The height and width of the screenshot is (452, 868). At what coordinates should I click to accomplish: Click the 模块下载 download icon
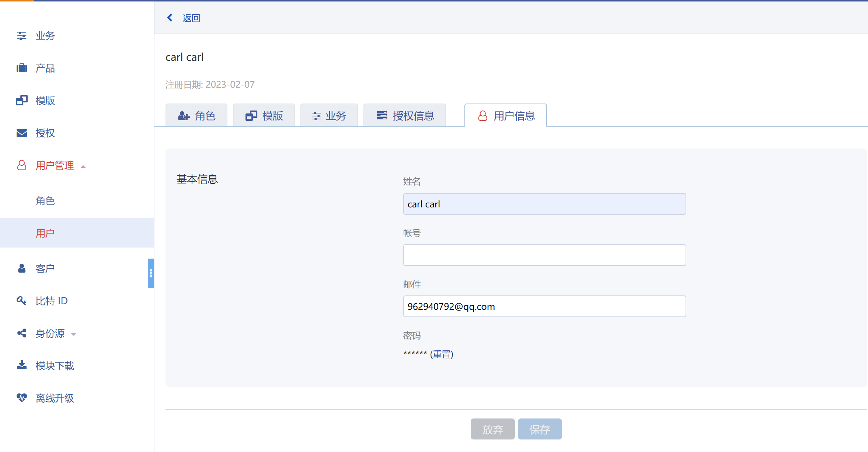click(22, 365)
